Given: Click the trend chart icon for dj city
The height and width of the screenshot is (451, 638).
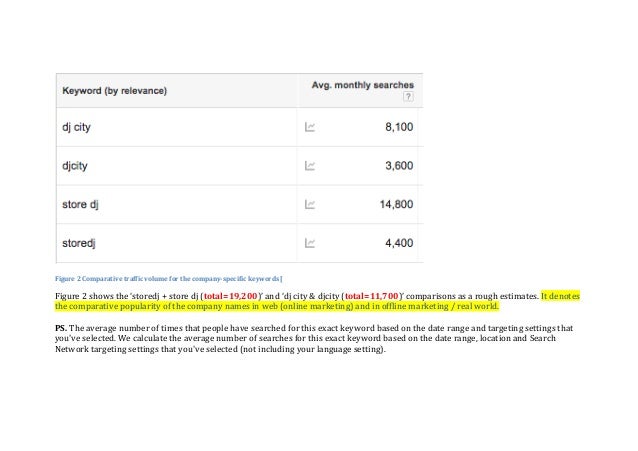Looking at the screenshot, I should [x=310, y=127].
